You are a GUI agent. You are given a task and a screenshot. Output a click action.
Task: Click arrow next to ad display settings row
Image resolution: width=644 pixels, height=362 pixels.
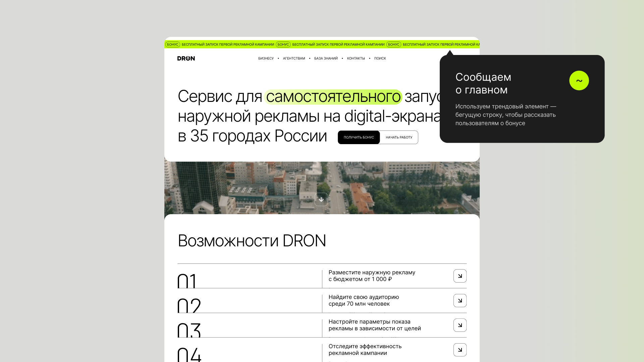460,325
